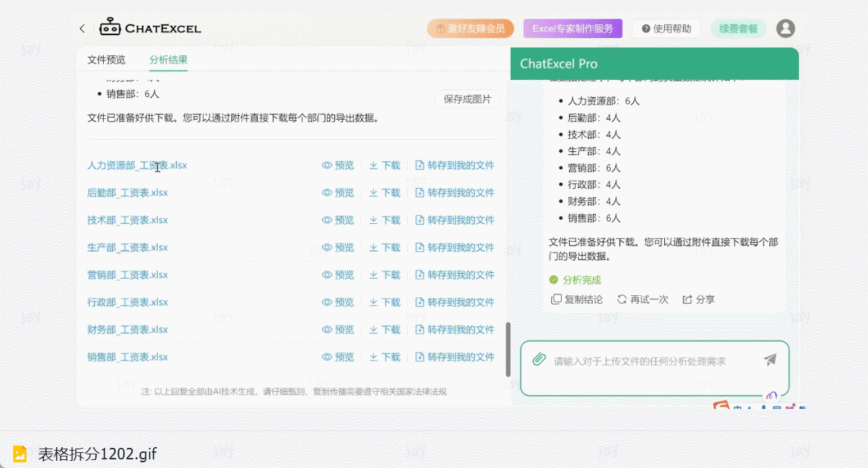Go back with the left arrow icon
This screenshot has width=868, height=468.
82,29
